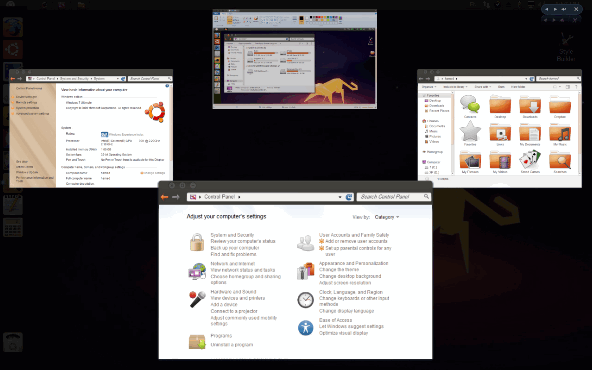
Task: Click System and Security breadcrumb in System window
Action: coord(75,79)
